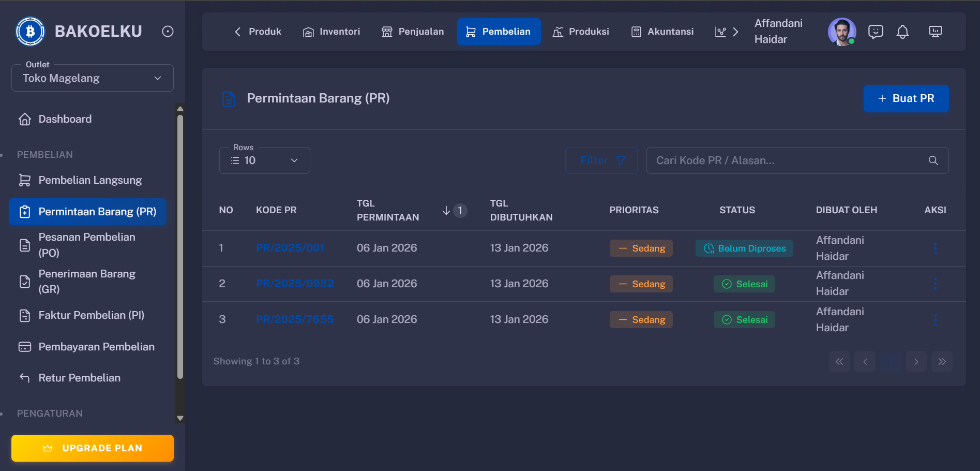Click the right chevron in the module navigation
Image resolution: width=980 pixels, height=471 pixels.
point(736,32)
